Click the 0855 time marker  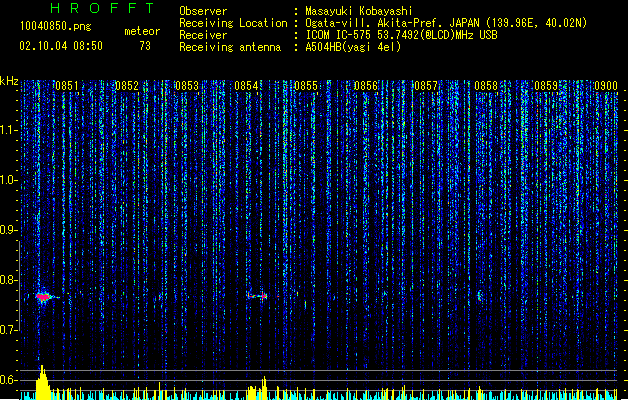point(306,86)
